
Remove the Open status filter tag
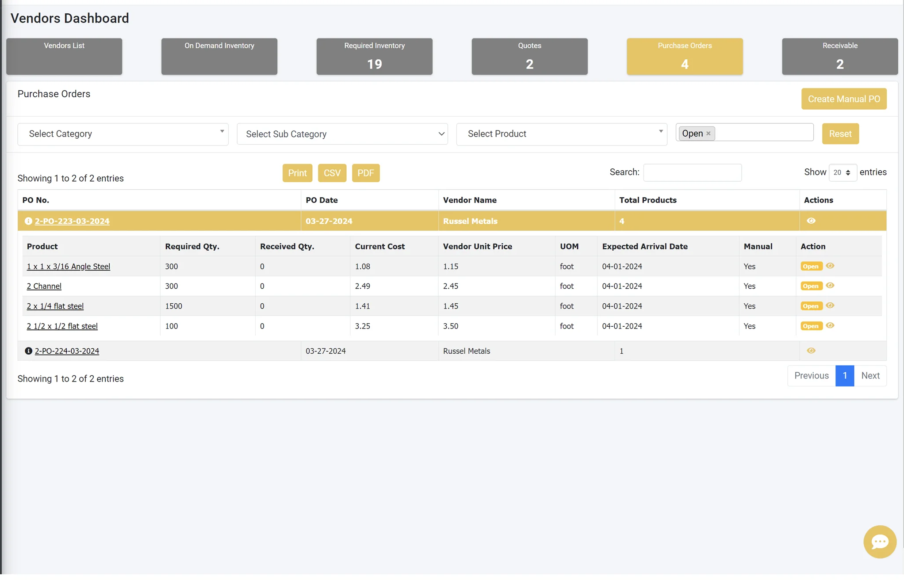708,134
